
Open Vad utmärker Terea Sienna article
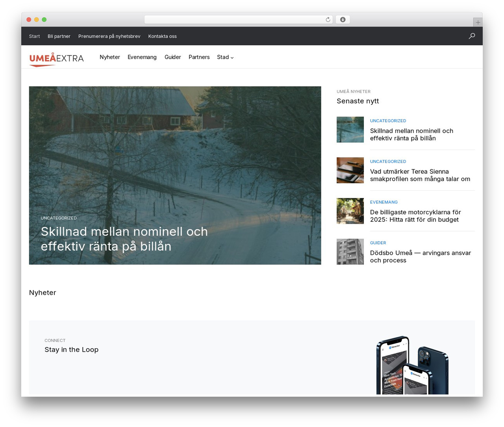(420, 175)
